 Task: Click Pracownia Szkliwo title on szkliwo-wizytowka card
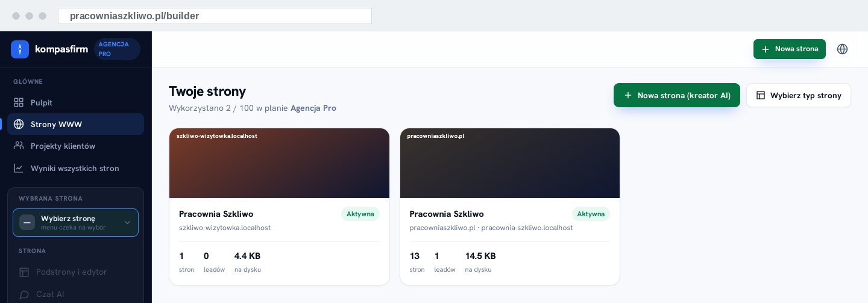(216, 214)
